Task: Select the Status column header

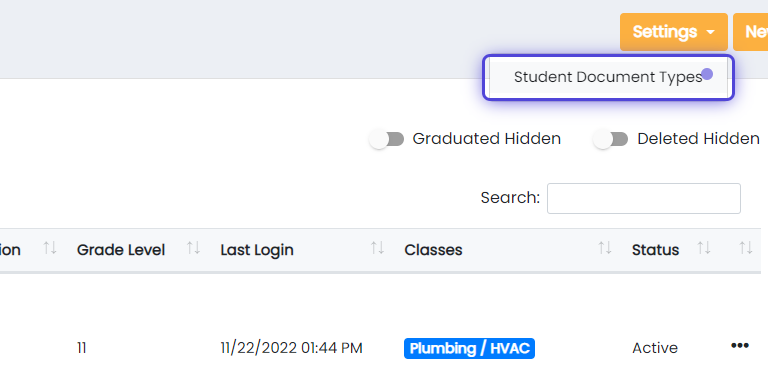Action: coord(655,250)
